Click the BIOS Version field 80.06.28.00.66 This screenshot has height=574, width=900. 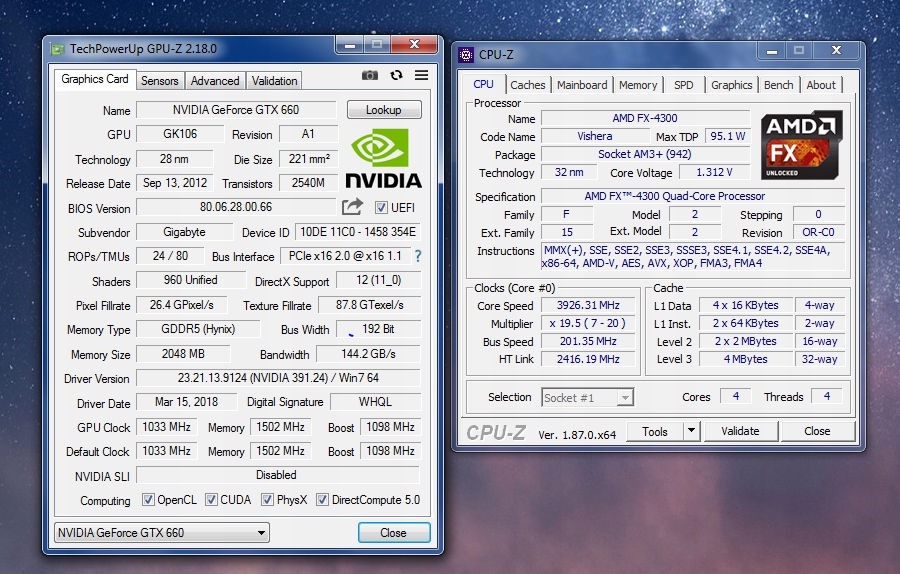coord(236,207)
